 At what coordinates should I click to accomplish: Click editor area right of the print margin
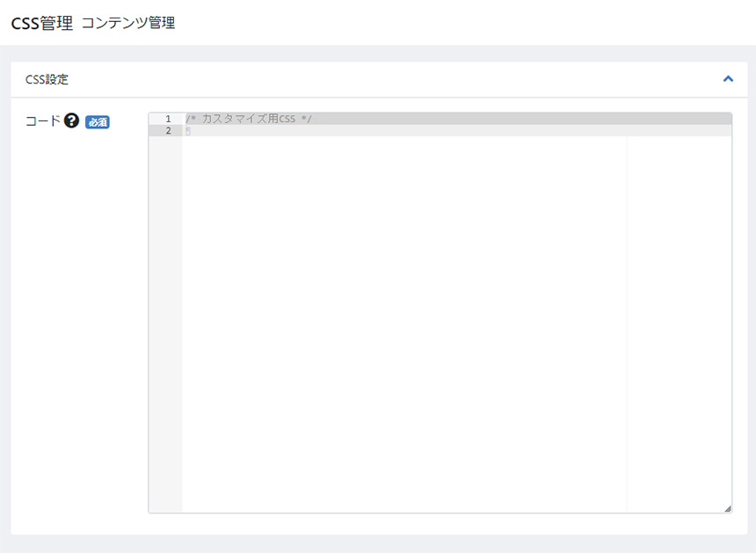[677, 317]
